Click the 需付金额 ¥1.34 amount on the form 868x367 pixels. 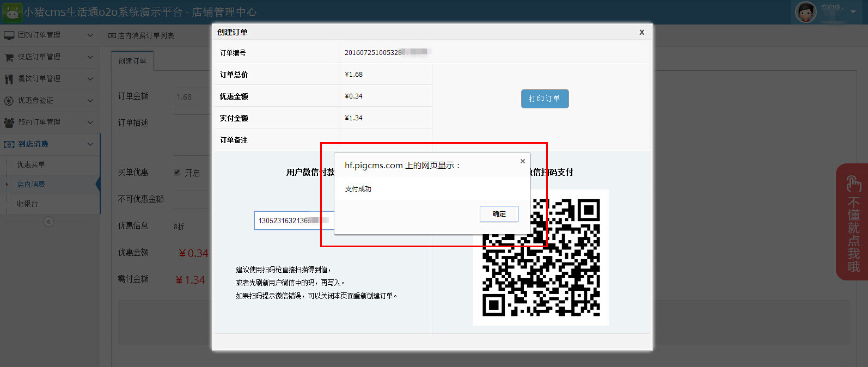pos(190,280)
